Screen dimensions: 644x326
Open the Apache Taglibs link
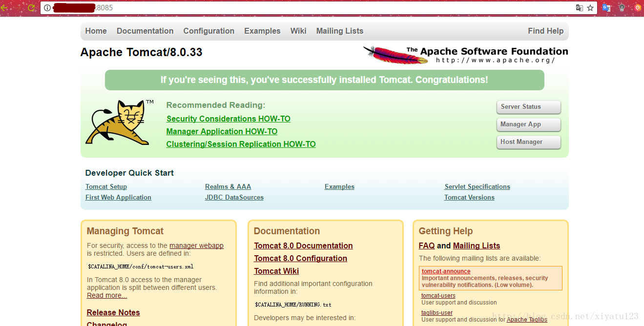(x=527, y=320)
